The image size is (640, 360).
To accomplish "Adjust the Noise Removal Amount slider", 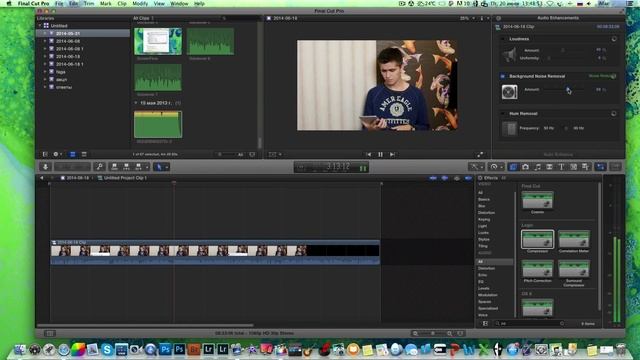I will click(x=567, y=89).
